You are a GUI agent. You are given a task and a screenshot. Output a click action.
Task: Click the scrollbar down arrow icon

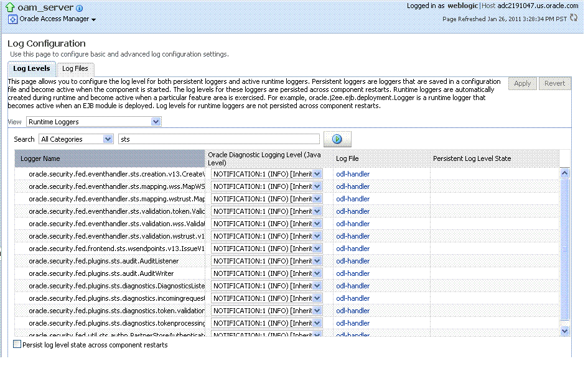pos(564,331)
